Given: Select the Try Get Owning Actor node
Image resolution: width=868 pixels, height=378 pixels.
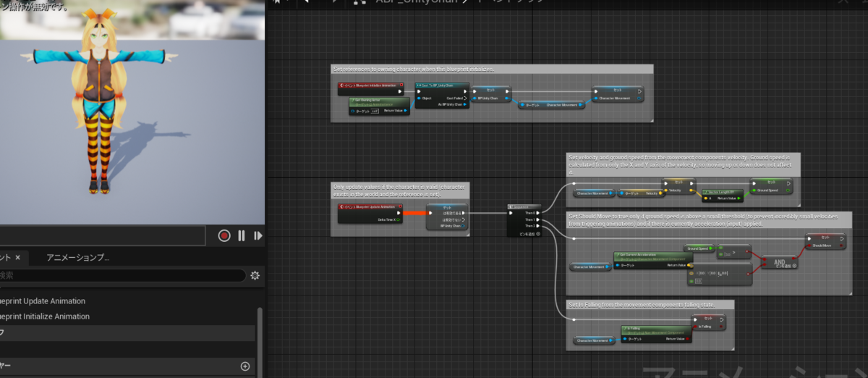Looking at the screenshot, I should click(380, 106).
